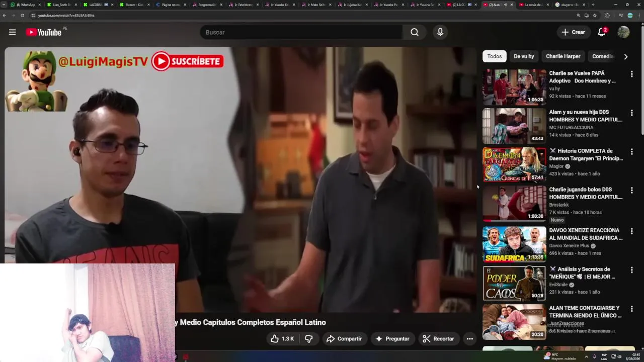Reload the page with browser refresh icon
Viewport: 644px width, 362px height.
coord(22,16)
